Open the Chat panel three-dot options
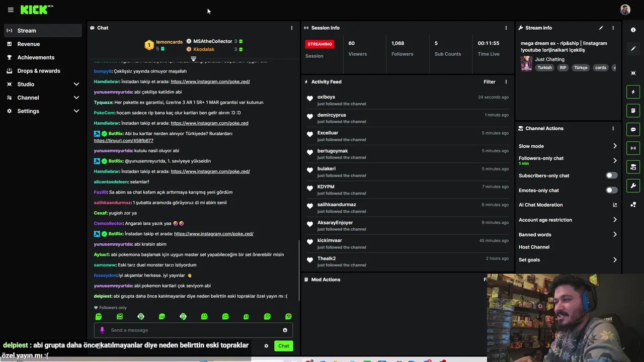644x362 pixels. pyautogui.click(x=292, y=28)
